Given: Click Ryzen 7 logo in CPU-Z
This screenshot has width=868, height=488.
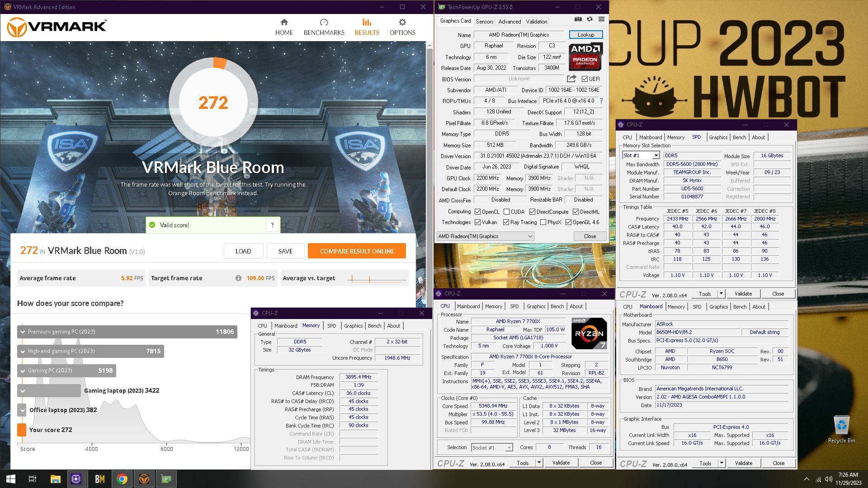Looking at the screenshot, I should [x=589, y=333].
